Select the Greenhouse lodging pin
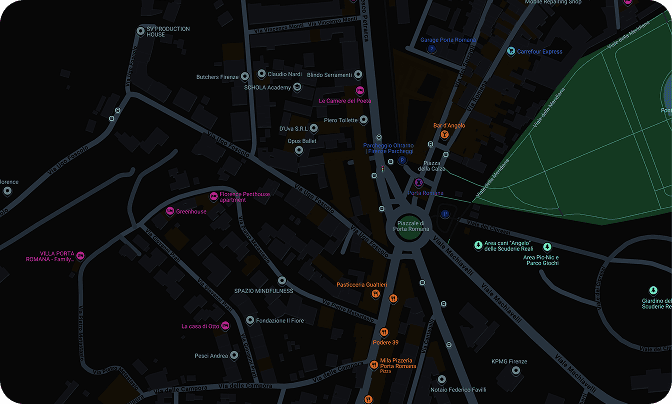Image resolution: width=672 pixels, height=404 pixels. 170,211
